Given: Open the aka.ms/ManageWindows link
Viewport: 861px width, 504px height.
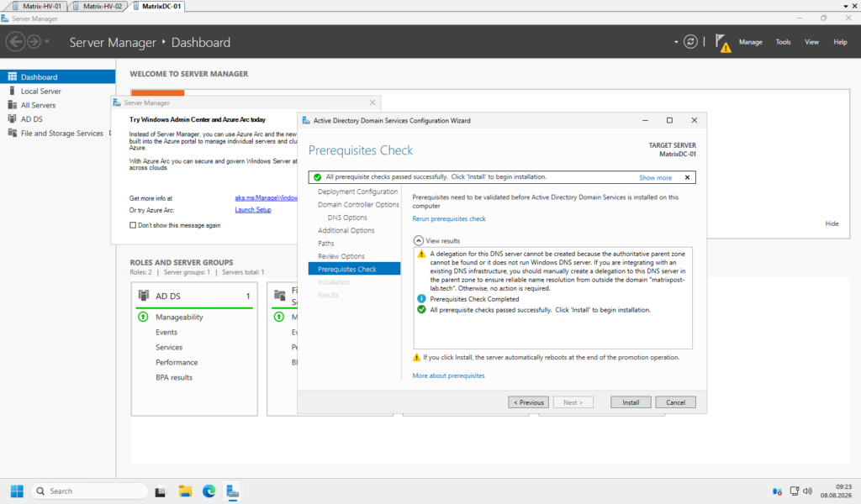Looking at the screenshot, I should (x=266, y=198).
